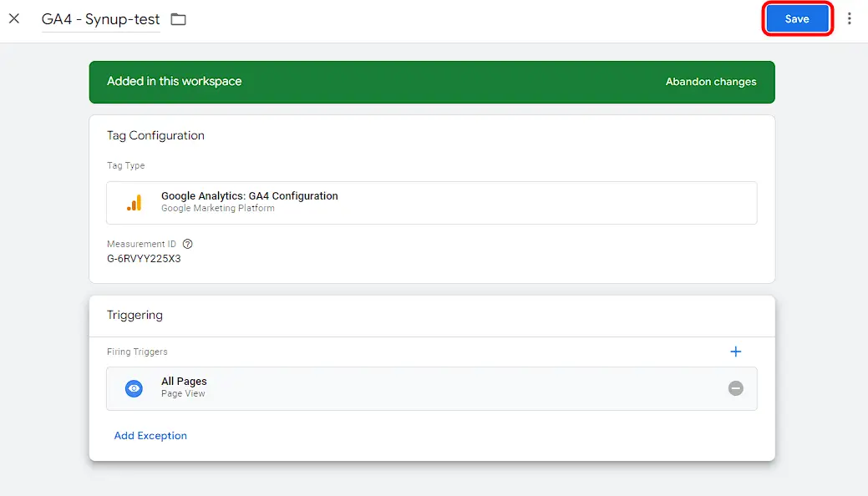Open the three-dot more actions menu
The image size is (868, 496).
[x=849, y=19]
